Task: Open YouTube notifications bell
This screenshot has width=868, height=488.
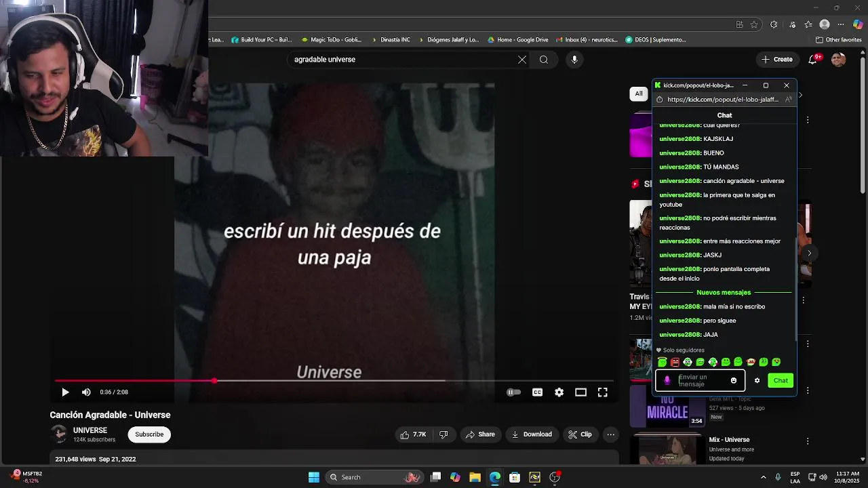Action: coord(813,60)
